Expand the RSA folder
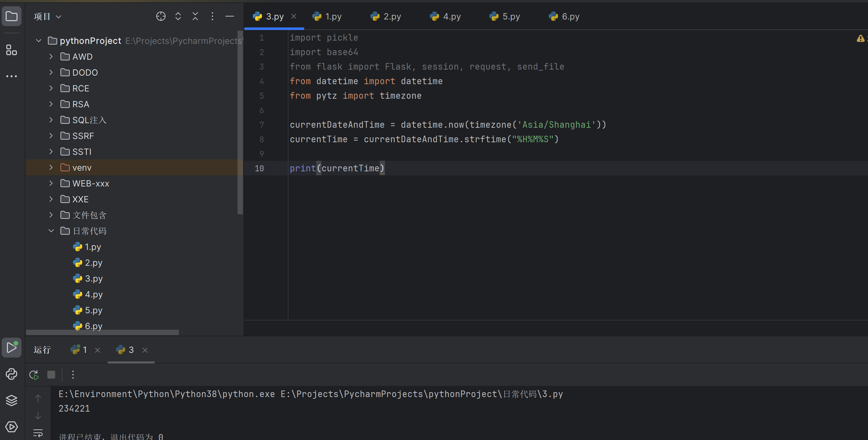This screenshot has height=440, width=868. [51, 104]
